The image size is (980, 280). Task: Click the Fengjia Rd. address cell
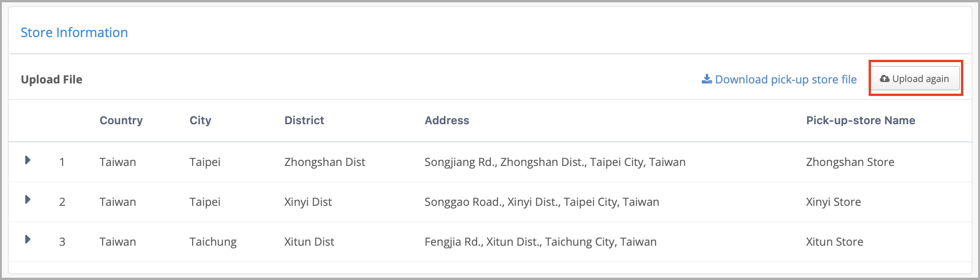coord(541,242)
